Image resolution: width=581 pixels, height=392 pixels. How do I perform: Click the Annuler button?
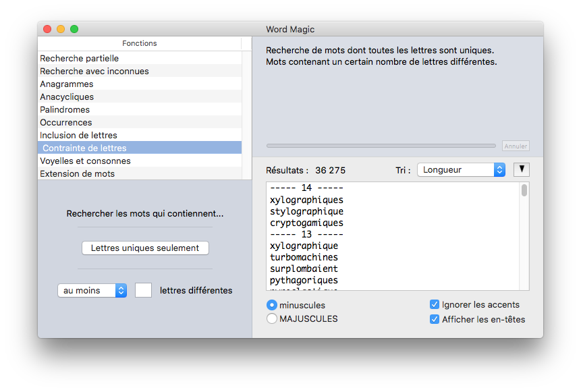(516, 146)
